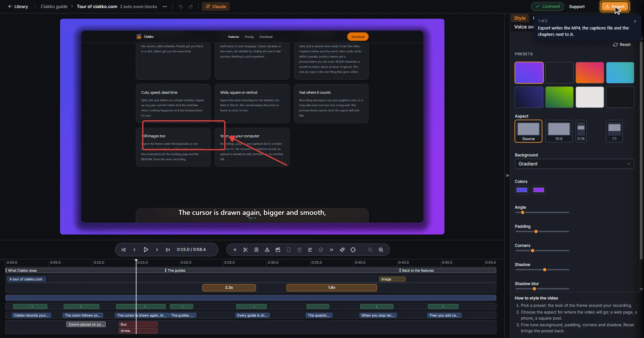Viewport: 644px width, 338px height.
Task: Pick the second purple gradient color swatch
Action: 539,190
